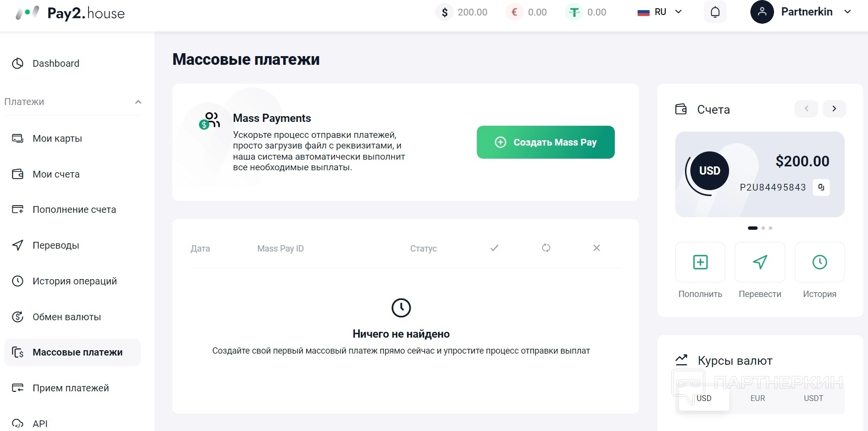Screen dimensions: 868x431
Task: Click the Перевести paper plane tile
Action: point(760,262)
